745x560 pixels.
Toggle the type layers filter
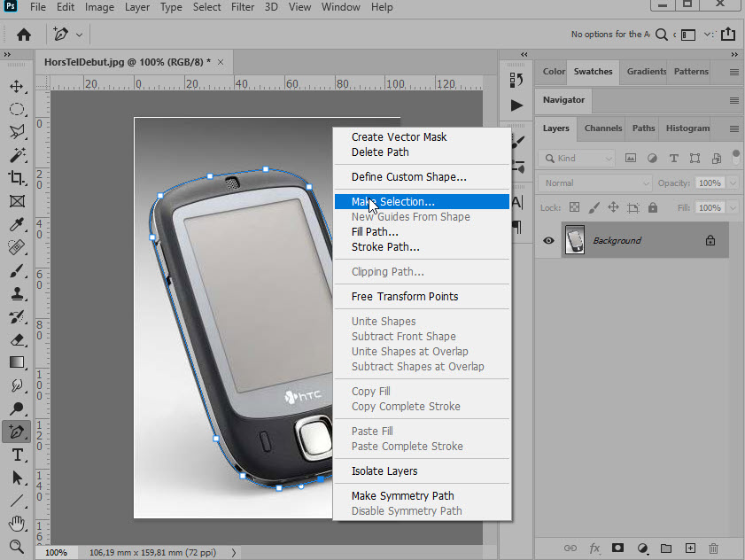coord(673,159)
